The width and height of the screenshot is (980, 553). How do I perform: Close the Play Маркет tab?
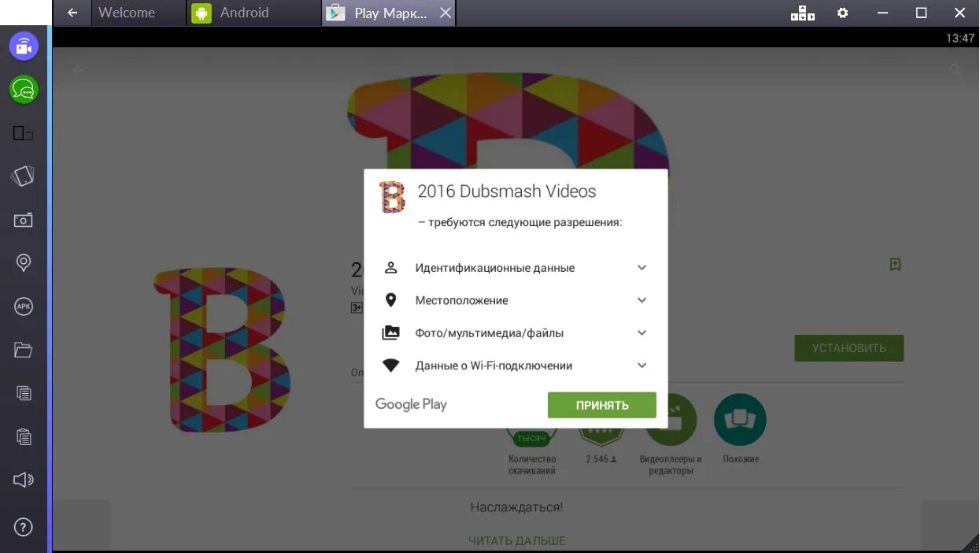click(445, 13)
